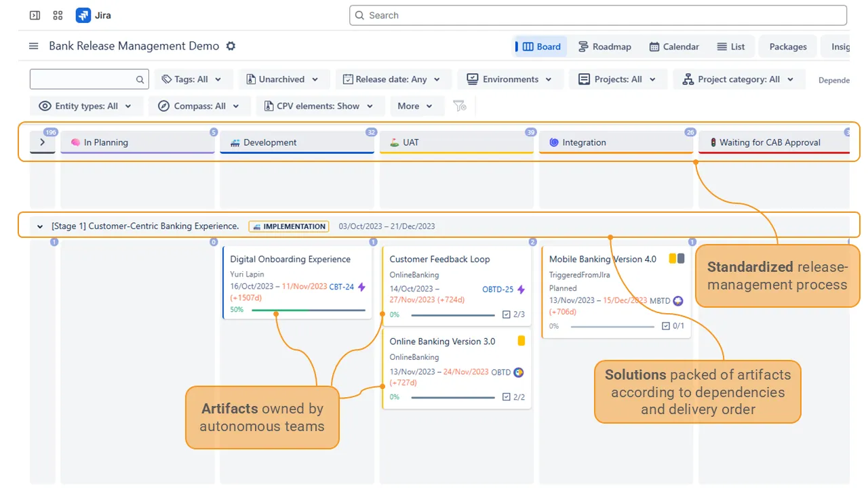Screen dimensions: 868x488
Task: Click the 0/1 checklist on Mobile Banking card
Action: [x=673, y=326]
